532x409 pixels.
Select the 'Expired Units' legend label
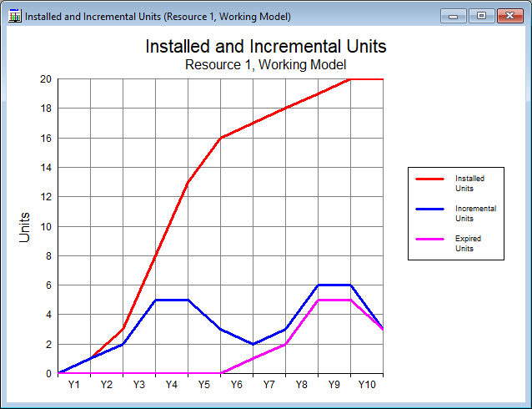[x=468, y=244]
